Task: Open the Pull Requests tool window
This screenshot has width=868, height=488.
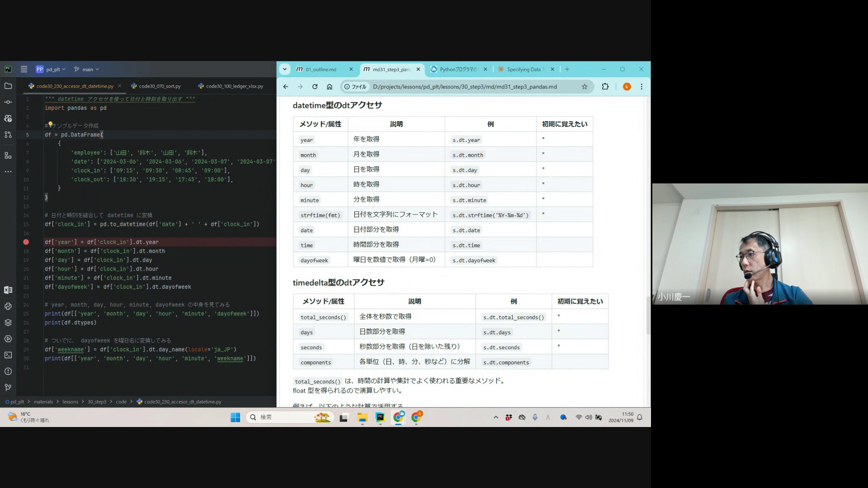Action: tap(8, 135)
